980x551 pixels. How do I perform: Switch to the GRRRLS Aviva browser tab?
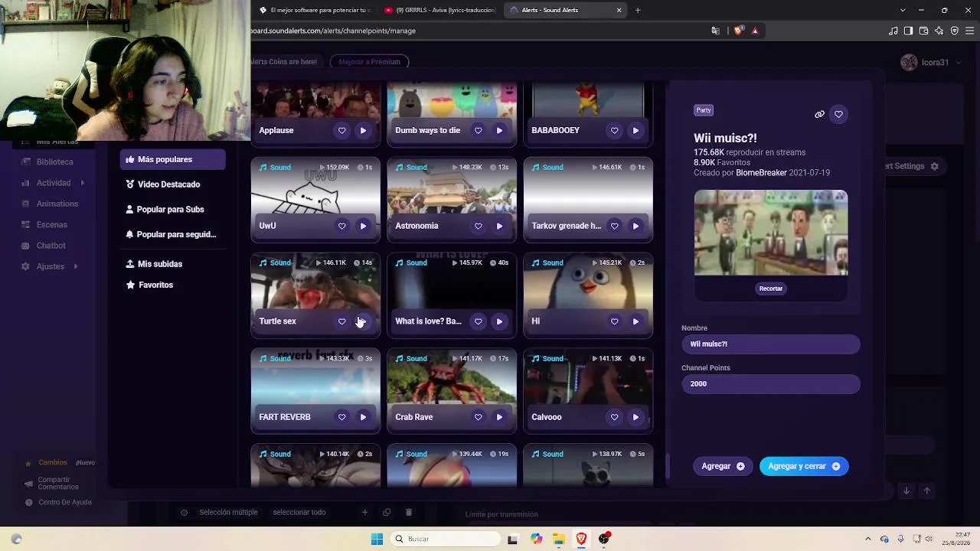pyautogui.click(x=440, y=10)
